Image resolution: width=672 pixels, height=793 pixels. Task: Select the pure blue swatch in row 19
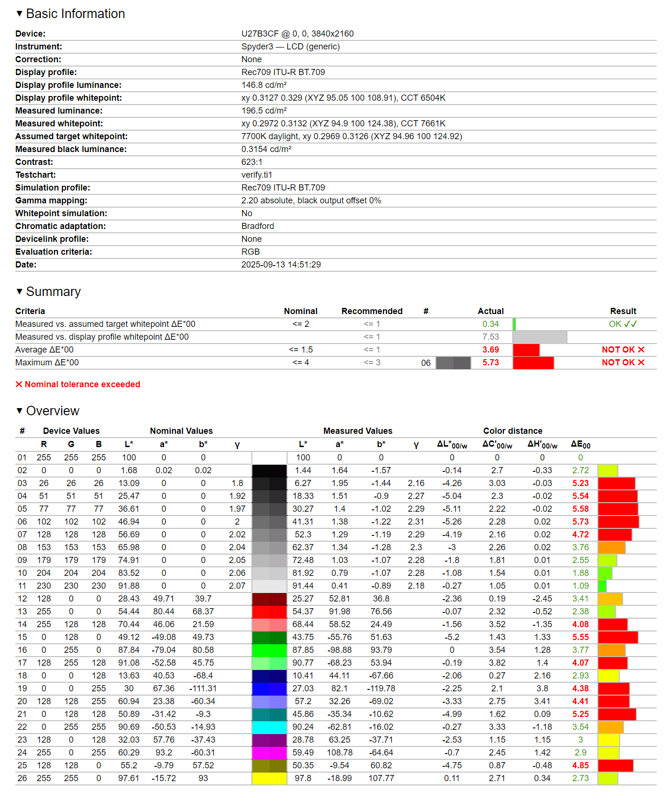tap(269, 688)
